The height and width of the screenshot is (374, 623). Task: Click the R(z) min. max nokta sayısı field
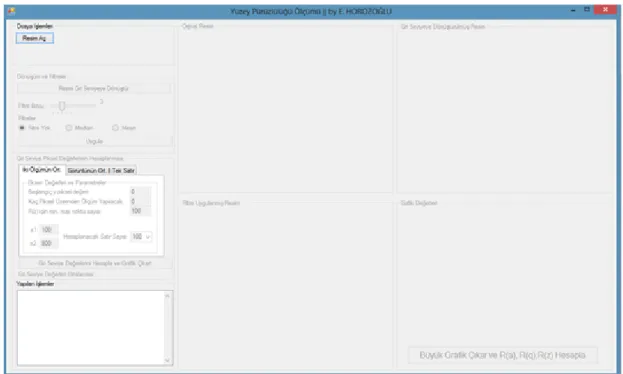click(140, 211)
